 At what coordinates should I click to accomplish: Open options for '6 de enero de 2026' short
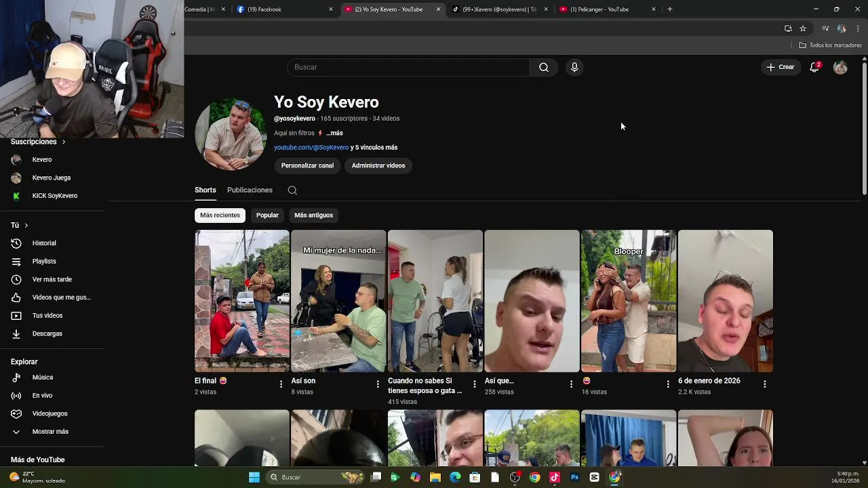(764, 384)
